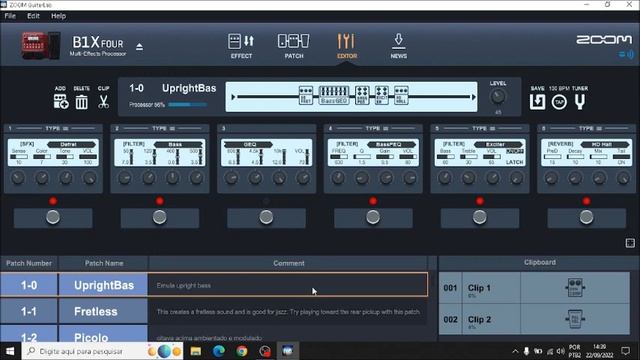Select the Picolo patch row
640x360 pixels.
213,336
